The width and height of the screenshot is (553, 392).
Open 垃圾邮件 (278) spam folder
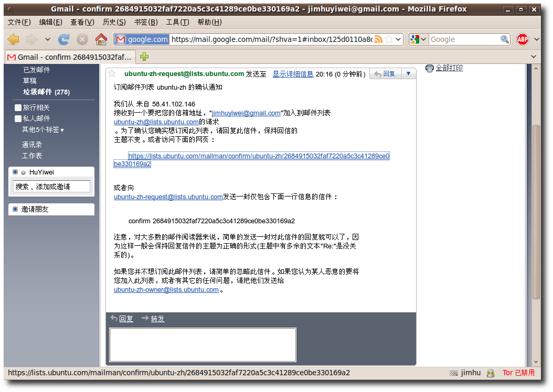(x=47, y=92)
